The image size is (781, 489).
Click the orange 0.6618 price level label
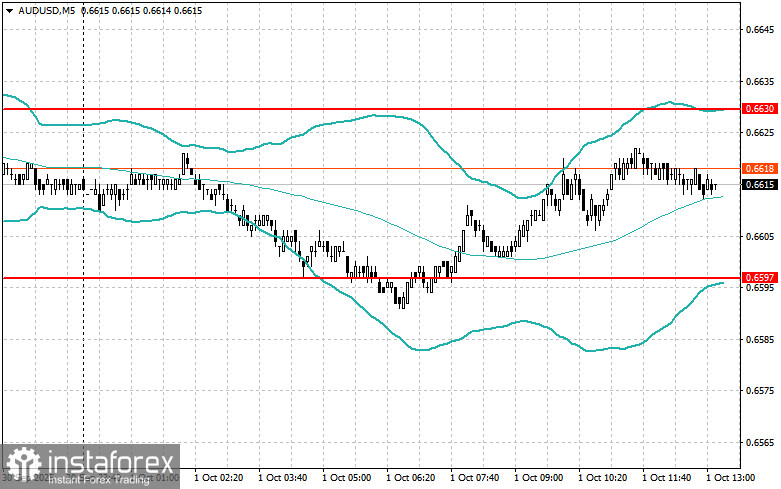pyautogui.click(x=760, y=168)
